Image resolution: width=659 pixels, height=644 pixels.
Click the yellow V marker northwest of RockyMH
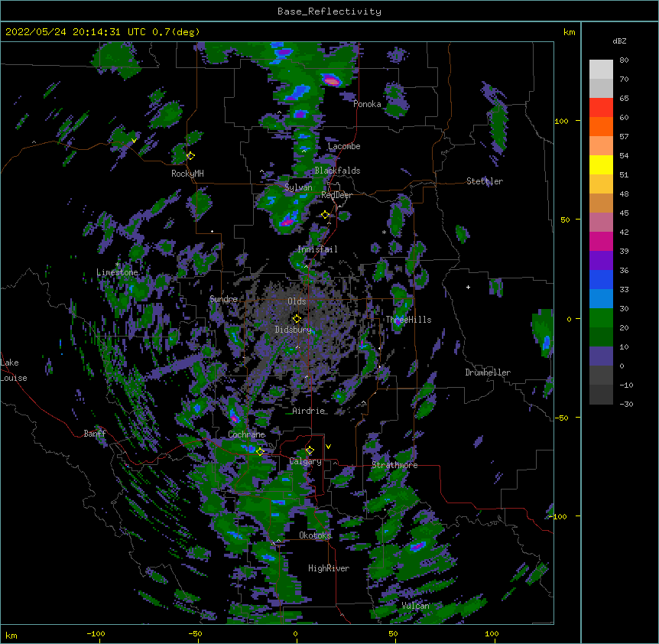(x=134, y=141)
